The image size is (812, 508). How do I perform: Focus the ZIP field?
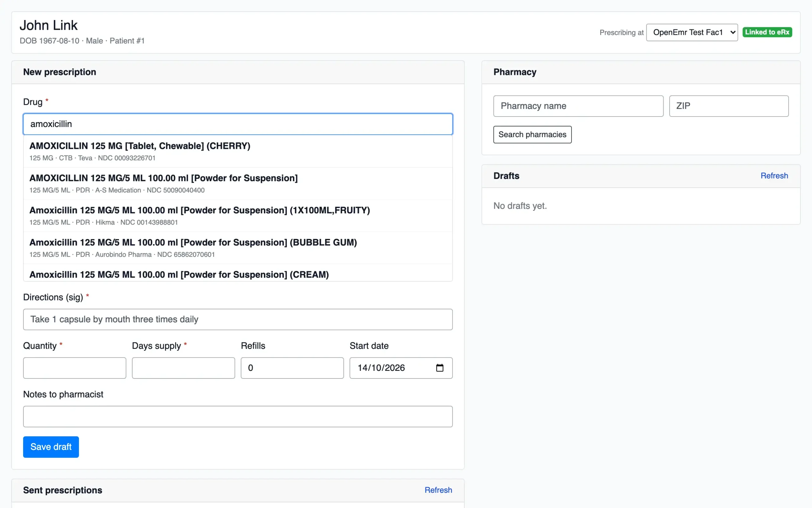tap(729, 106)
